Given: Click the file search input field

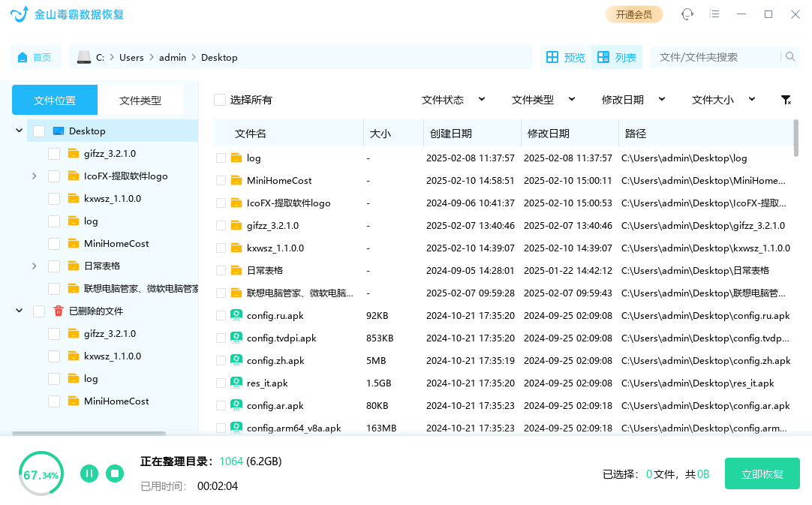Looking at the screenshot, I should coord(717,57).
